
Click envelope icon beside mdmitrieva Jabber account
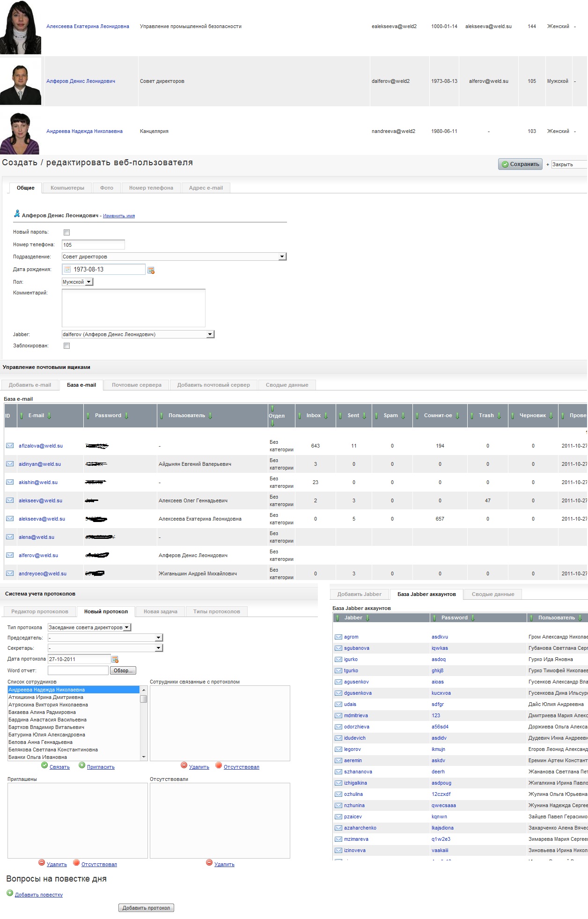coord(338,715)
